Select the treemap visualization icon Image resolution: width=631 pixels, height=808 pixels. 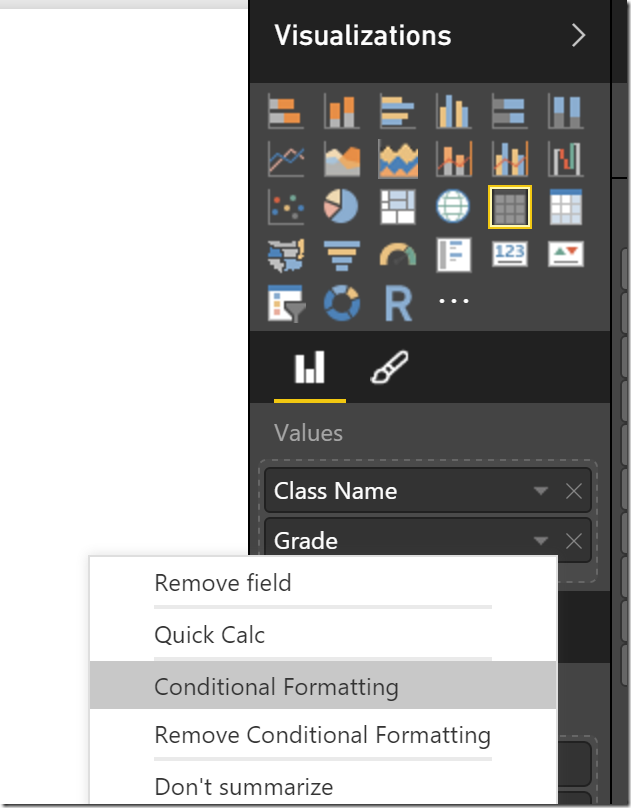[x=398, y=207]
